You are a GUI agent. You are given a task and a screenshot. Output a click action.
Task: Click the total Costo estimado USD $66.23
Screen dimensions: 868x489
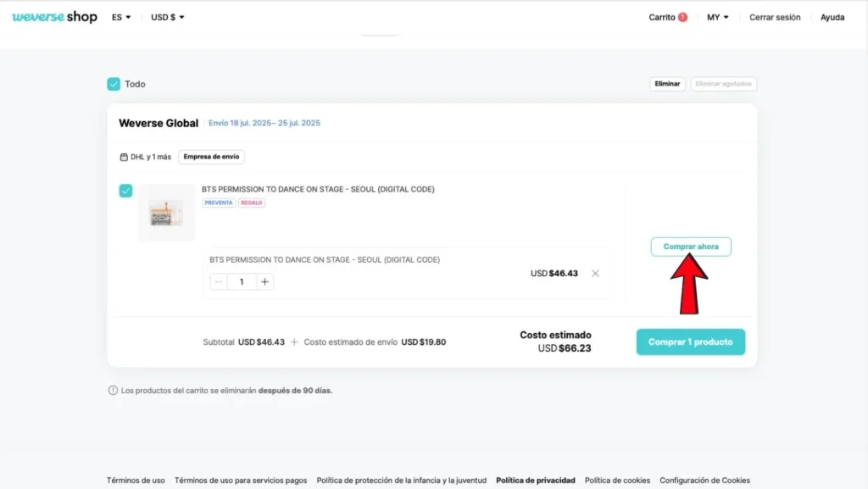click(x=556, y=342)
